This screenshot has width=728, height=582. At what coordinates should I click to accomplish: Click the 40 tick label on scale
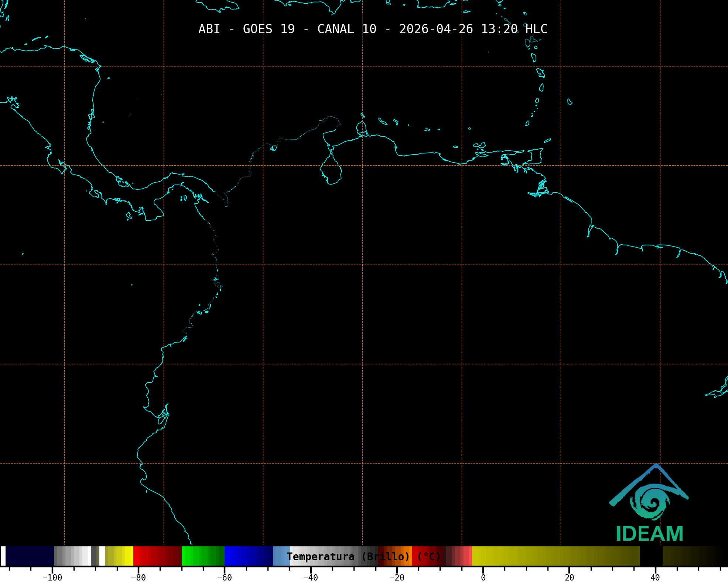click(x=655, y=578)
